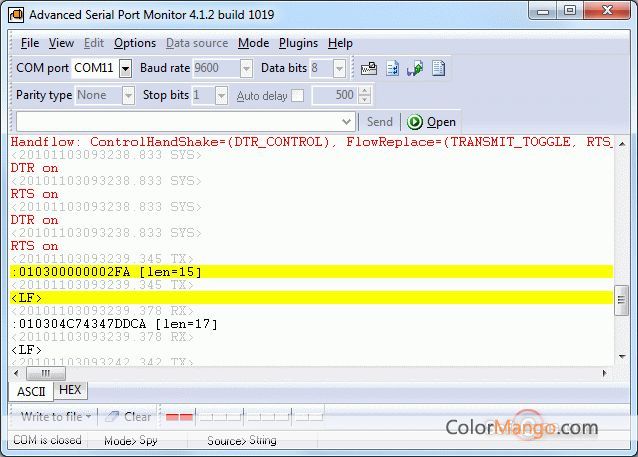Open the Data bits dropdown
Screen dimensions: 638x457
pyautogui.click(x=339, y=68)
